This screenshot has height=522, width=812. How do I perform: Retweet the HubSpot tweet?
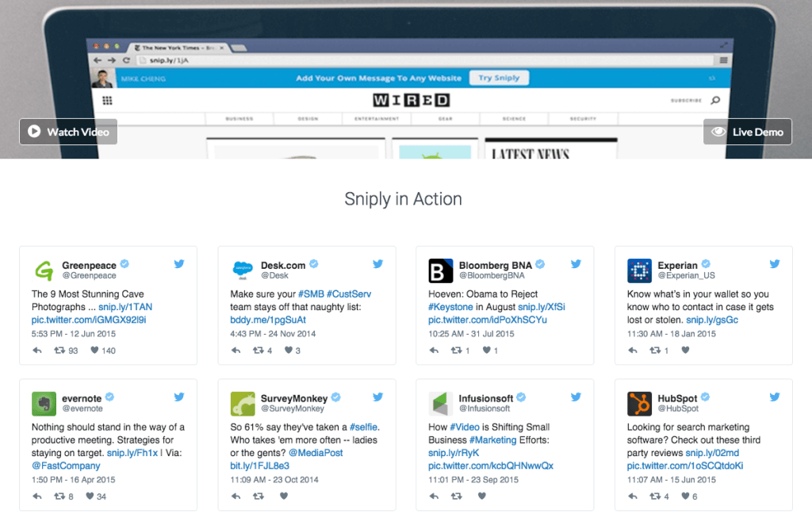coord(655,497)
